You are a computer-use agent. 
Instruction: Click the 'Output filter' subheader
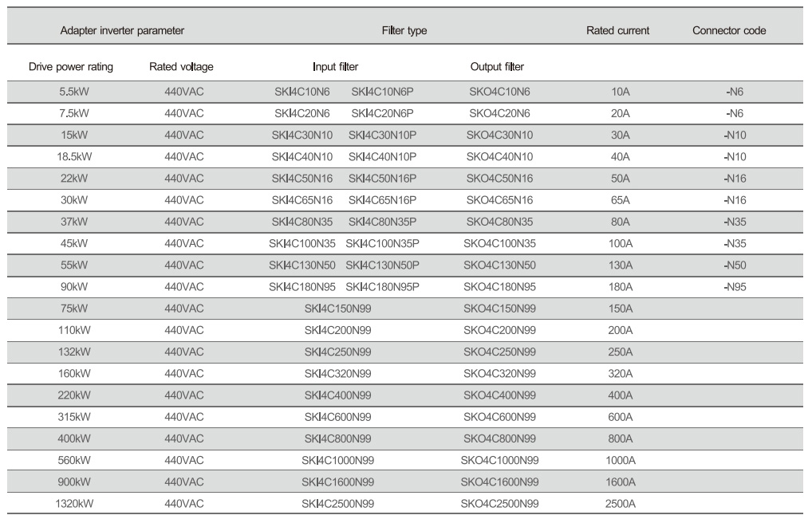tap(497, 67)
